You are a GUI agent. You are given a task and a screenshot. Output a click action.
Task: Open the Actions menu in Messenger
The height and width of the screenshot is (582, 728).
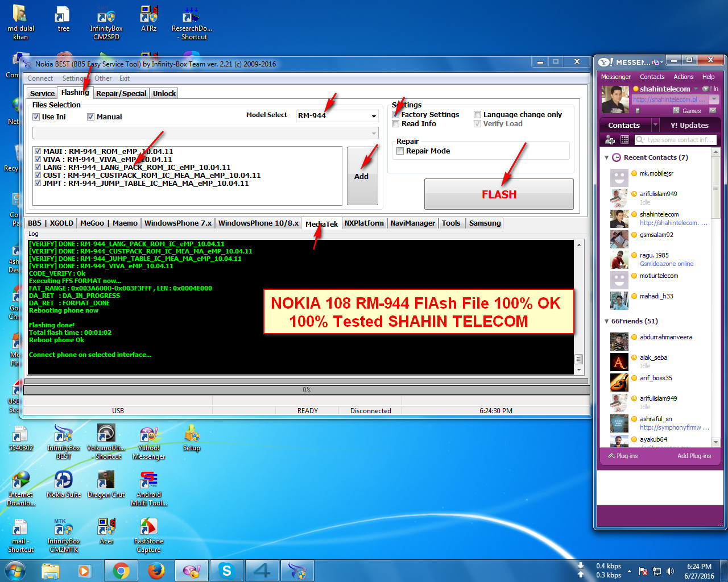(683, 77)
